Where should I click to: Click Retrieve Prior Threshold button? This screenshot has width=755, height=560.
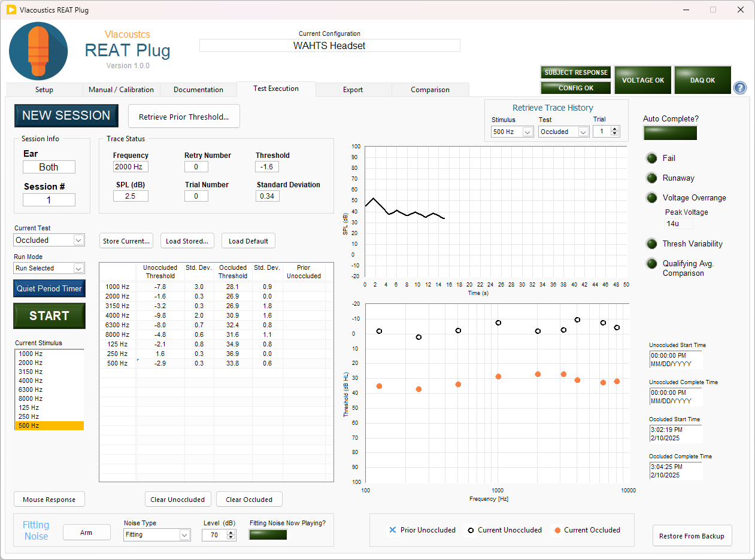(x=184, y=117)
